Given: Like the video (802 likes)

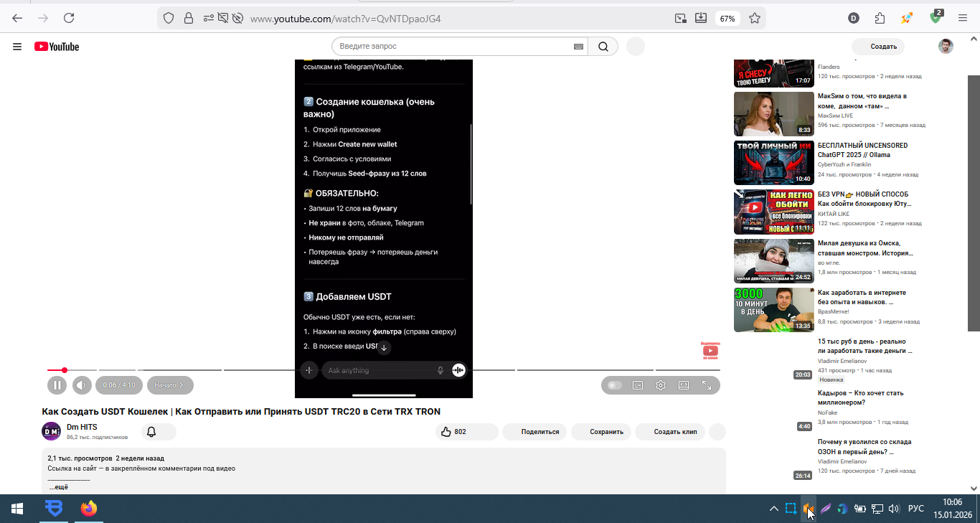Looking at the screenshot, I should point(466,432).
